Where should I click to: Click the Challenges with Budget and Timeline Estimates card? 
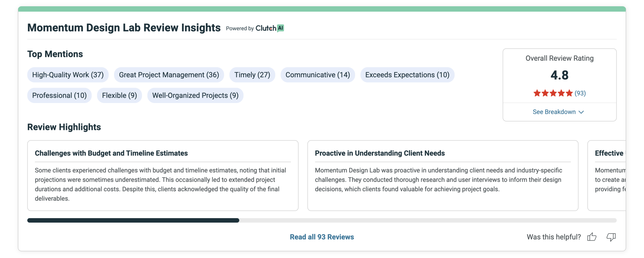click(x=163, y=176)
